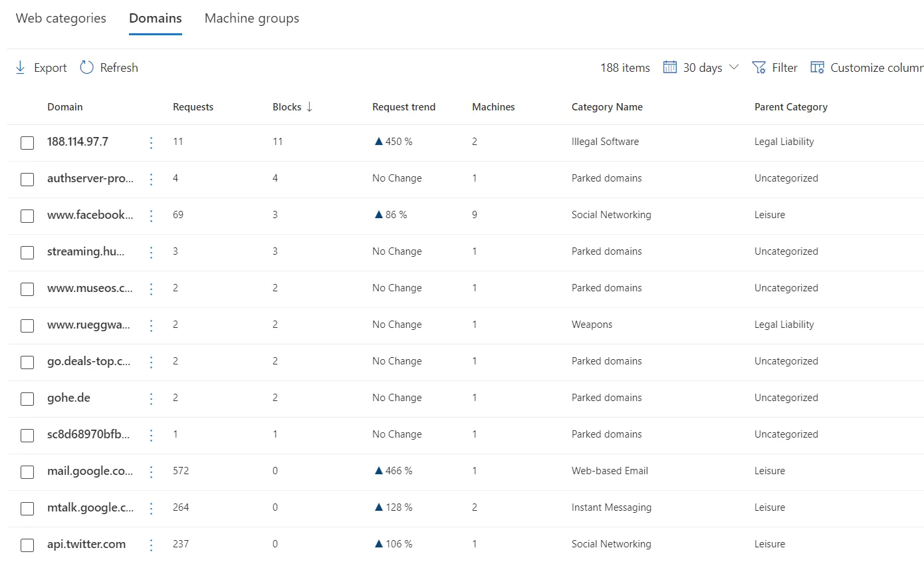Viewport: 924px width, 562px height.
Task: Sort by Domain column header
Action: (x=65, y=106)
